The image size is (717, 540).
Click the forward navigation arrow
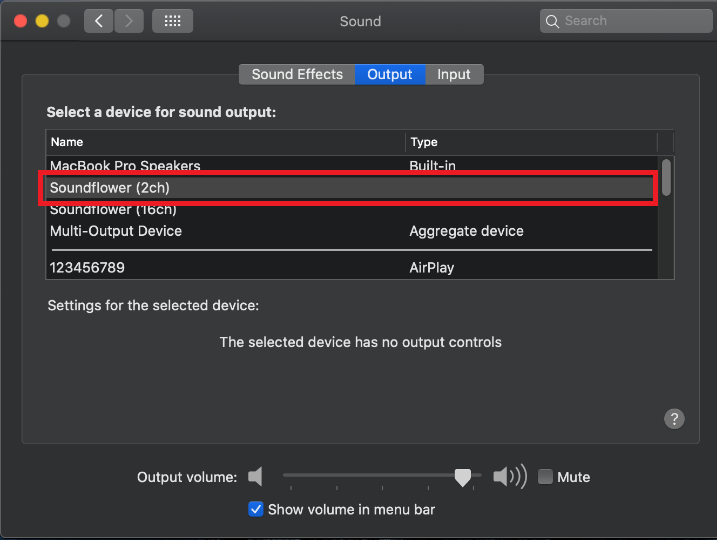tap(129, 21)
